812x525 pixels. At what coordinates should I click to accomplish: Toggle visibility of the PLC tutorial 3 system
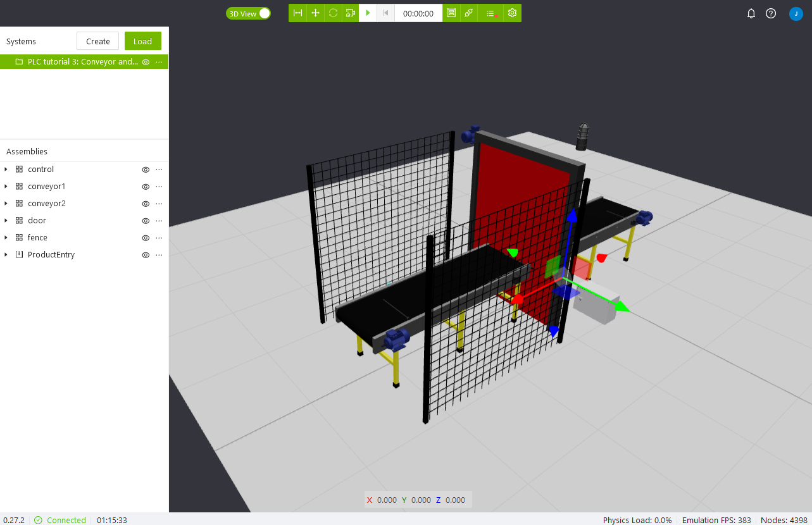[146, 62]
